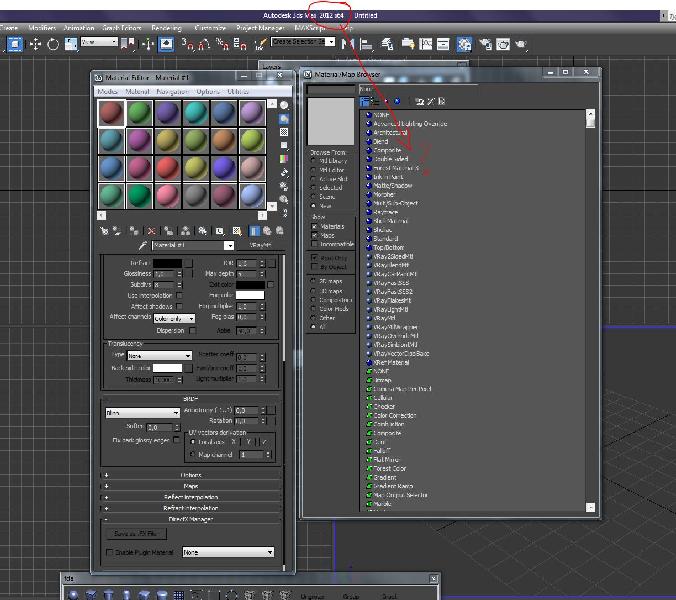This screenshot has height=600, width=676.
Task: Toggle the Maps checkbox in browser
Action: tap(314, 235)
